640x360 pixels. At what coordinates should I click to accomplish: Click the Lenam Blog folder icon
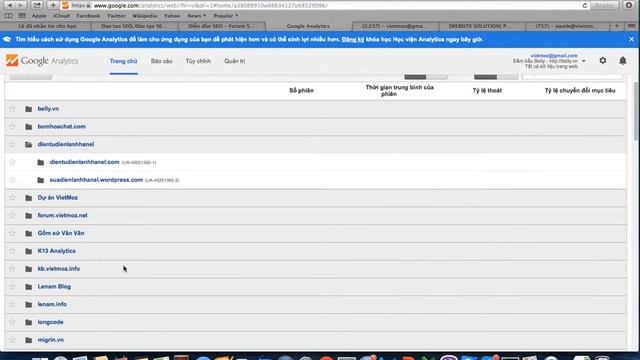pyautogui.click(x=29, y=287)
